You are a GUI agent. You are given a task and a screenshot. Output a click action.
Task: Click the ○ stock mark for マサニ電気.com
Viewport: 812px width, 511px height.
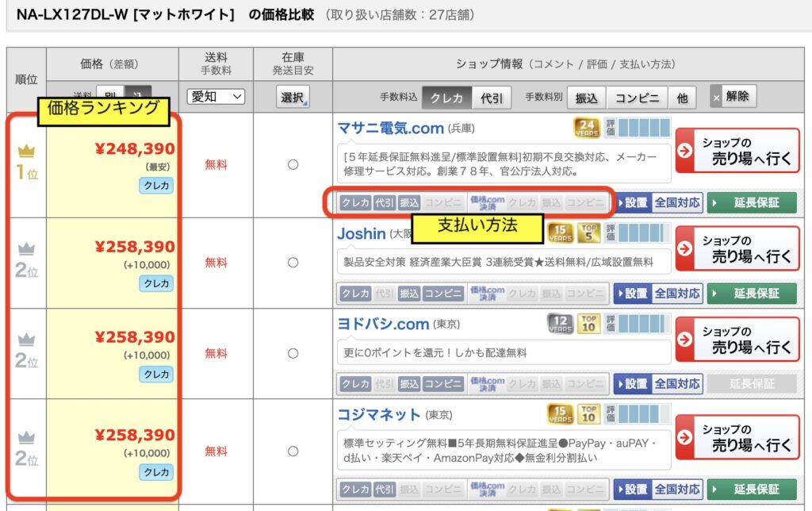[x=293, y=165]
